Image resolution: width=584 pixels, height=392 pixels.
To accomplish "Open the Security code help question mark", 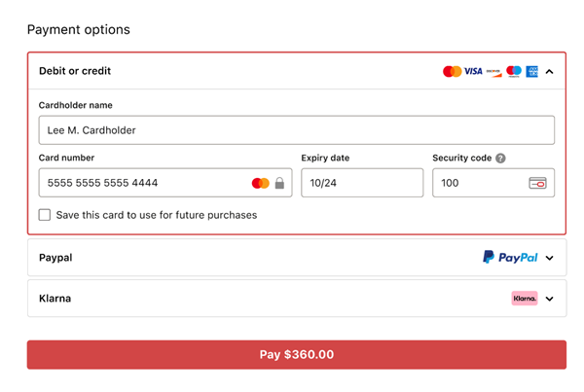I will pyautogui.click(x=500, y=158).
